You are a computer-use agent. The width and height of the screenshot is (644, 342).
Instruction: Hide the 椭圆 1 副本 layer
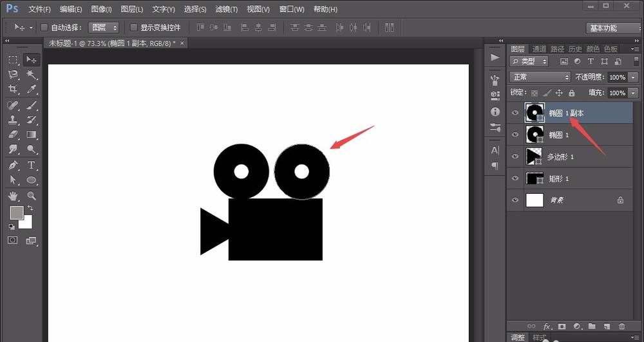point(515,113)
